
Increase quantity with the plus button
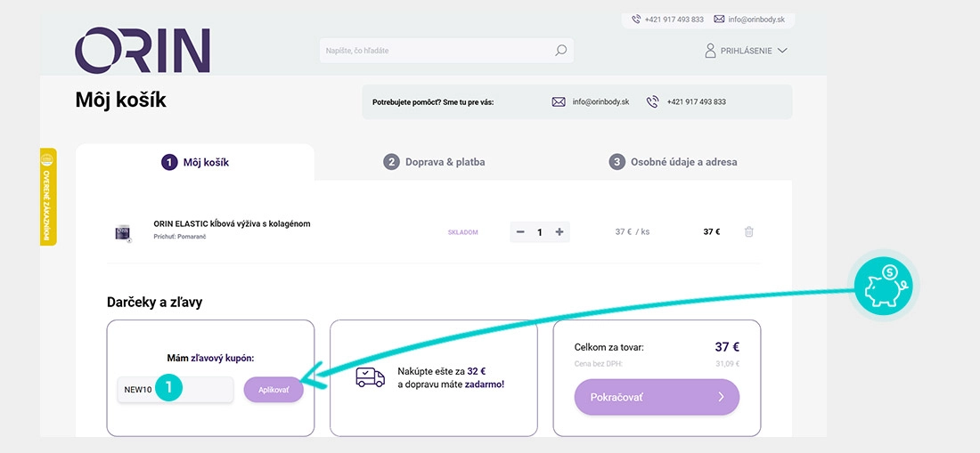(x=559, y=232)
